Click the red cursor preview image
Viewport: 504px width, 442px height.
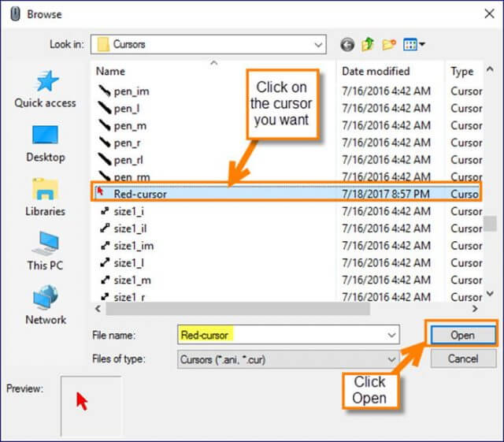pos(82,401)
